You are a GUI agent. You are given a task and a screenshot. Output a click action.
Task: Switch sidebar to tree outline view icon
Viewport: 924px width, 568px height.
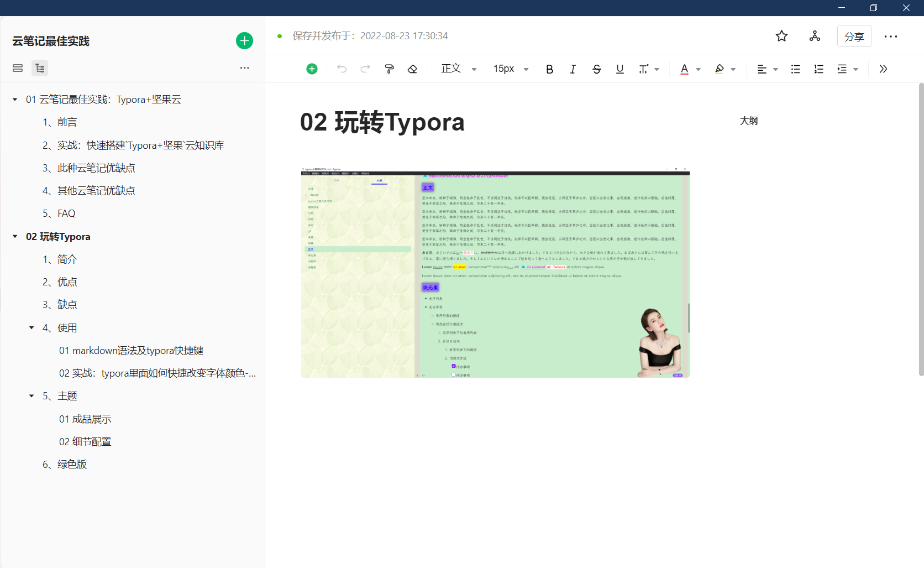point(40,68)
